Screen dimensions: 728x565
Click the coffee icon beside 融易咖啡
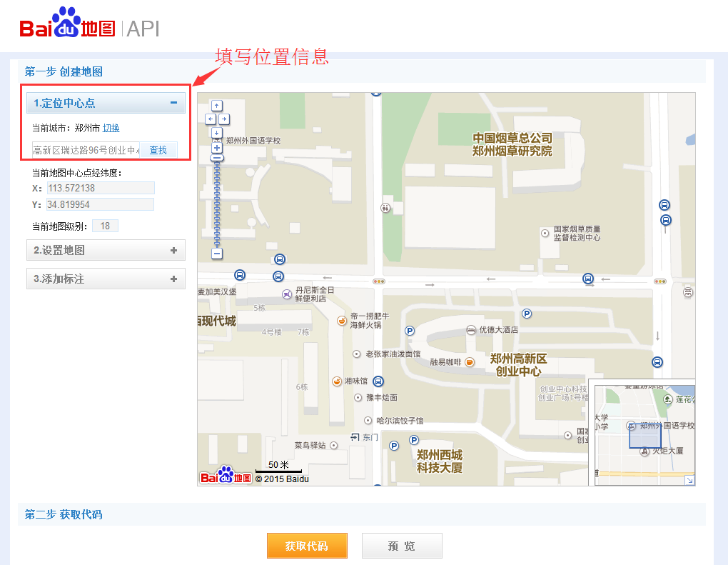pyautogui.click(x=470, y=362)
